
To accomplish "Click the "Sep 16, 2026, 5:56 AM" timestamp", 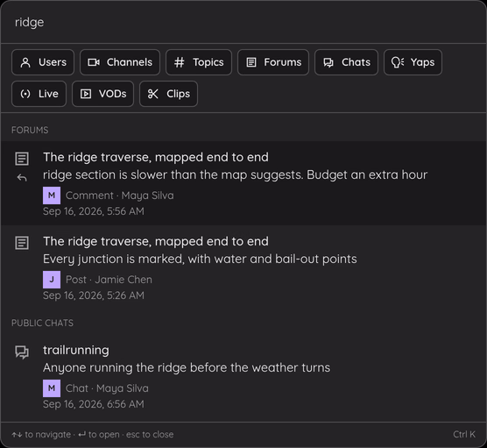I will pyautogui.click(x=94, y=211).
